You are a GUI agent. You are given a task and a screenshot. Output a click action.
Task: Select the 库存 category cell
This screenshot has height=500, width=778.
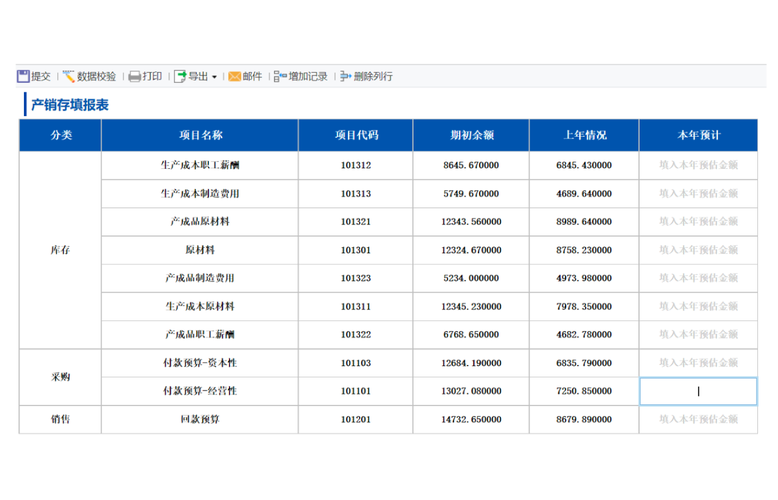[61, 250]
